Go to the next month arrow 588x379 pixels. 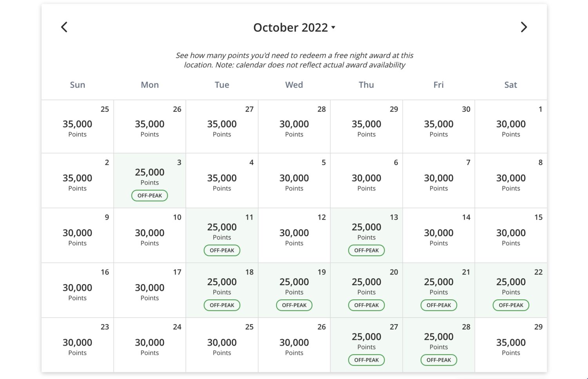pos(524,27)
